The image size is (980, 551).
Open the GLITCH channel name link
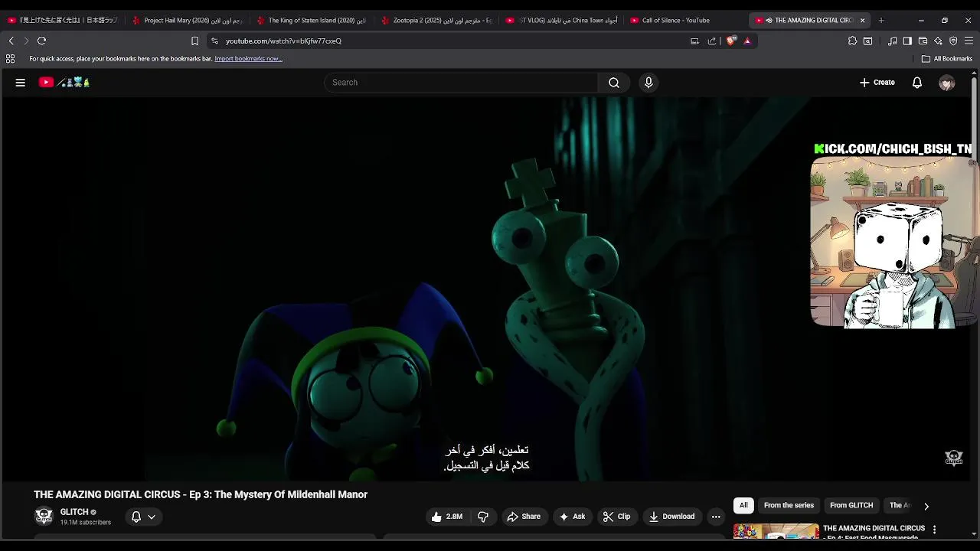pyautogui.click(x=74, y=512)
